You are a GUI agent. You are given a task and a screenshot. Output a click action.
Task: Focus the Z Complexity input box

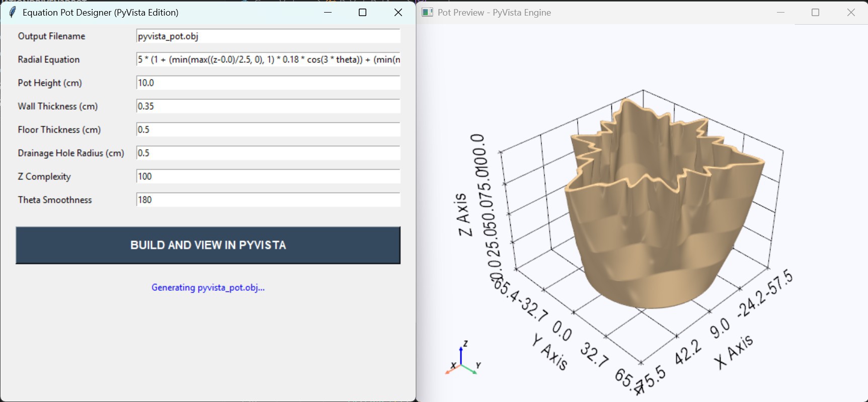click(x=268, y=177)
